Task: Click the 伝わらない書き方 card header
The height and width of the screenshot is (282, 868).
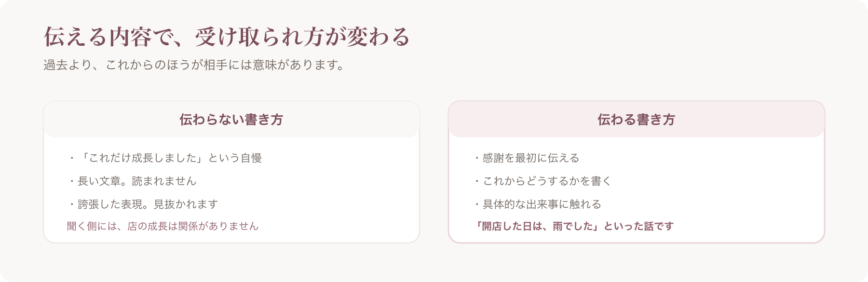Action: pos(231,120)
